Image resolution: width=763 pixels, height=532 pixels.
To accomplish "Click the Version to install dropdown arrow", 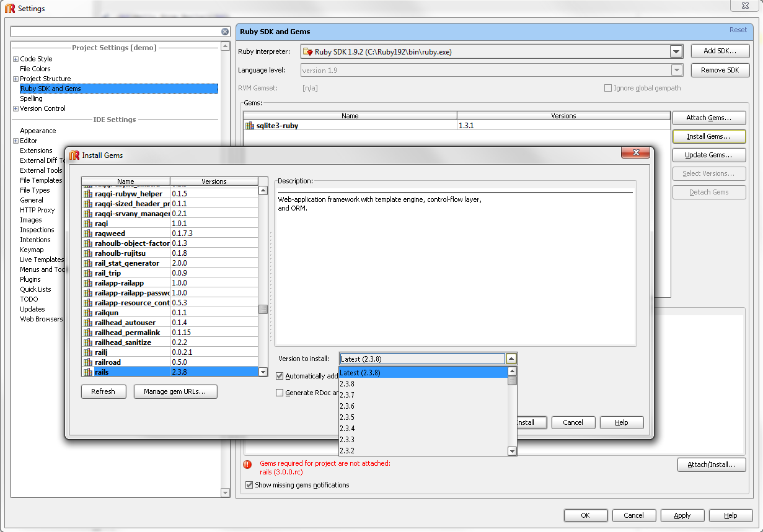I will tap(511, 359).
